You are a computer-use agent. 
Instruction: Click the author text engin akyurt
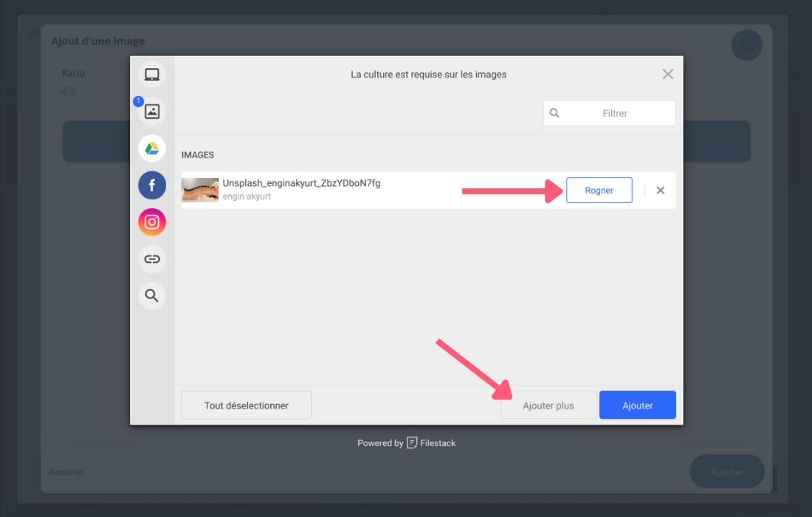[x=247, y=196]
